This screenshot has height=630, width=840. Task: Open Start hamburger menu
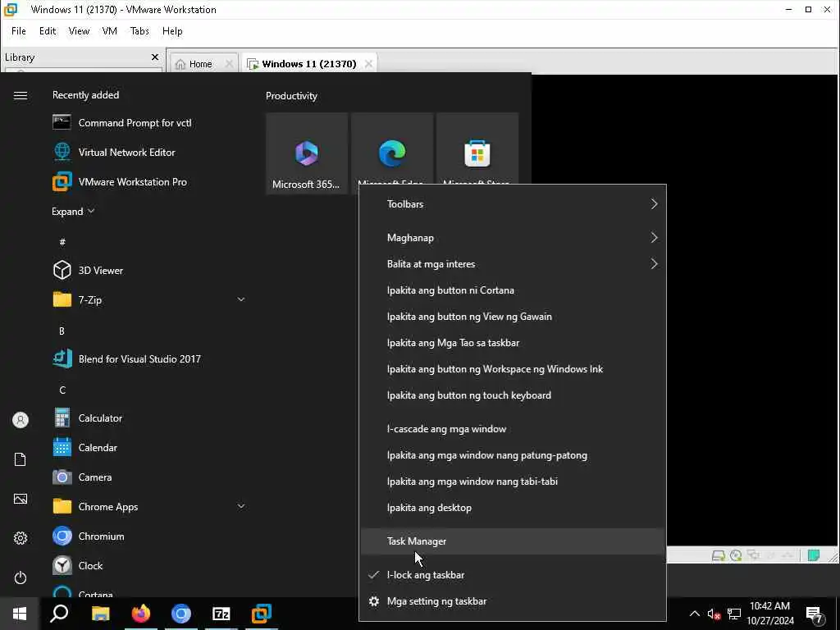pos(21,95)
